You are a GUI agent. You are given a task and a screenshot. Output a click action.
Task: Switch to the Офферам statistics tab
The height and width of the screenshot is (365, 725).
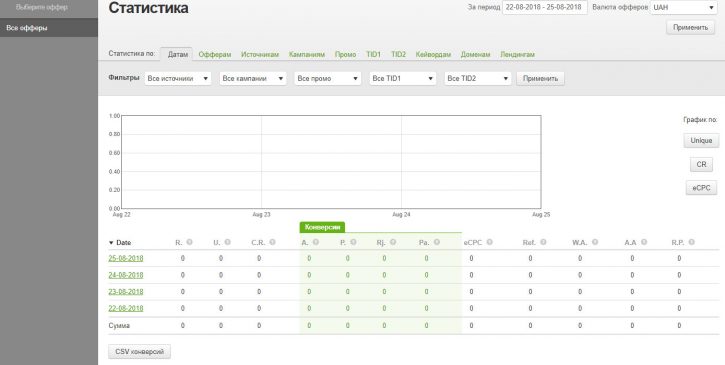(x=215, y=54)
